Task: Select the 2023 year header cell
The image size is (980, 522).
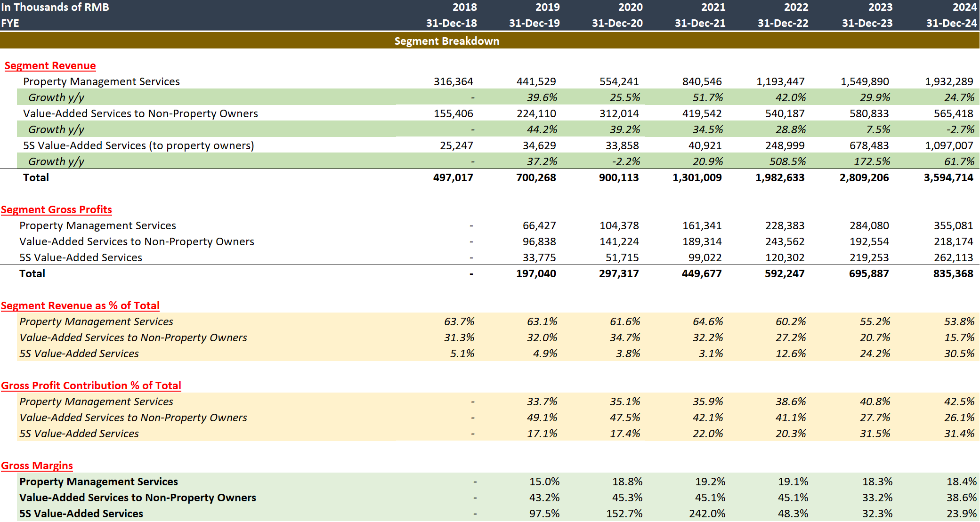Action: [880, 8]
